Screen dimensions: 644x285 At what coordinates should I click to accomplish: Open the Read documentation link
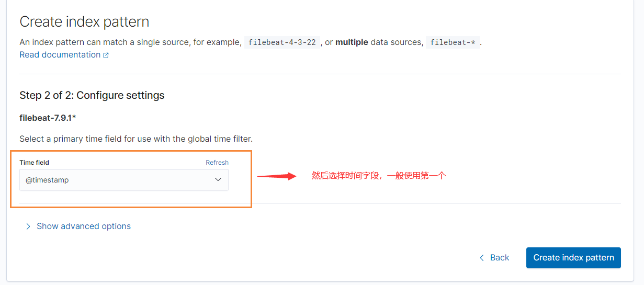[x=60, y=55]
